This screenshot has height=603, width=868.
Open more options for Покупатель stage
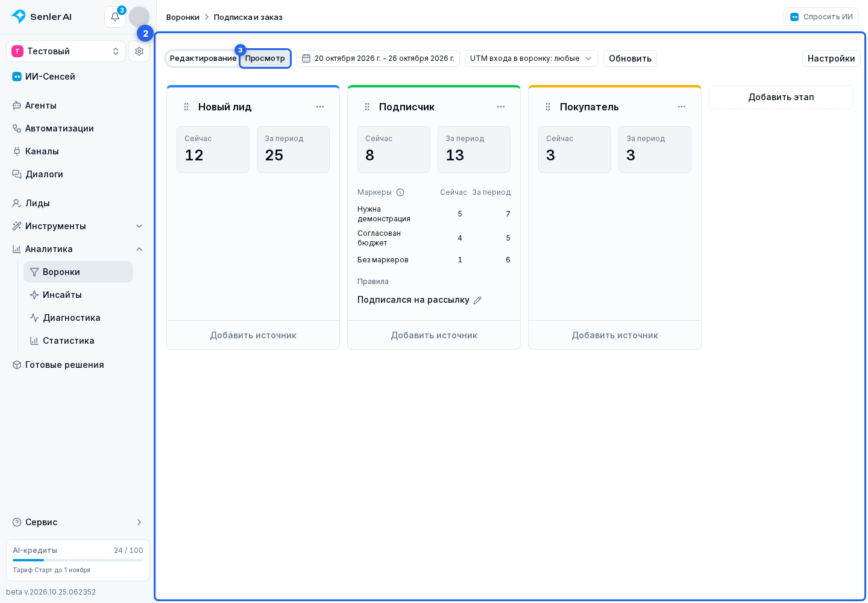click(682, 107)
